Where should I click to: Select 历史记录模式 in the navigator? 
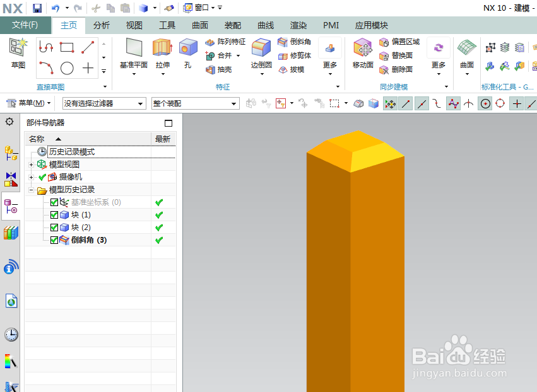(71, 152)
